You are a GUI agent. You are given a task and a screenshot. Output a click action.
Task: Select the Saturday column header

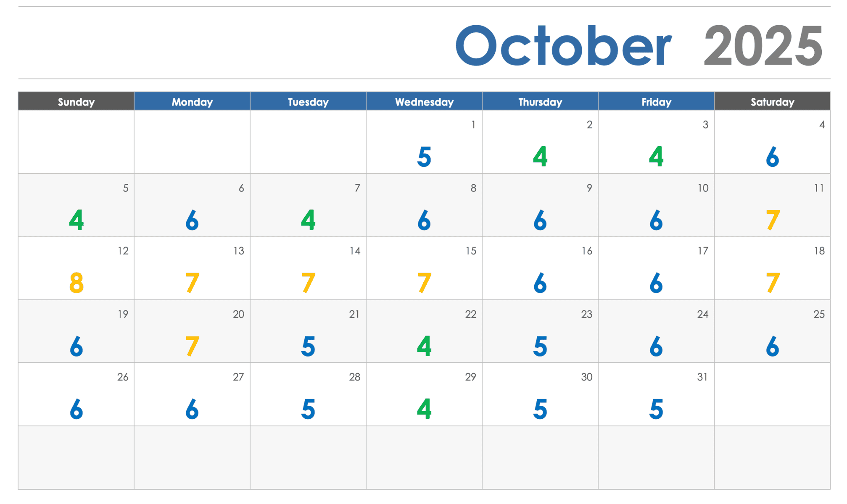pos(772,102)
